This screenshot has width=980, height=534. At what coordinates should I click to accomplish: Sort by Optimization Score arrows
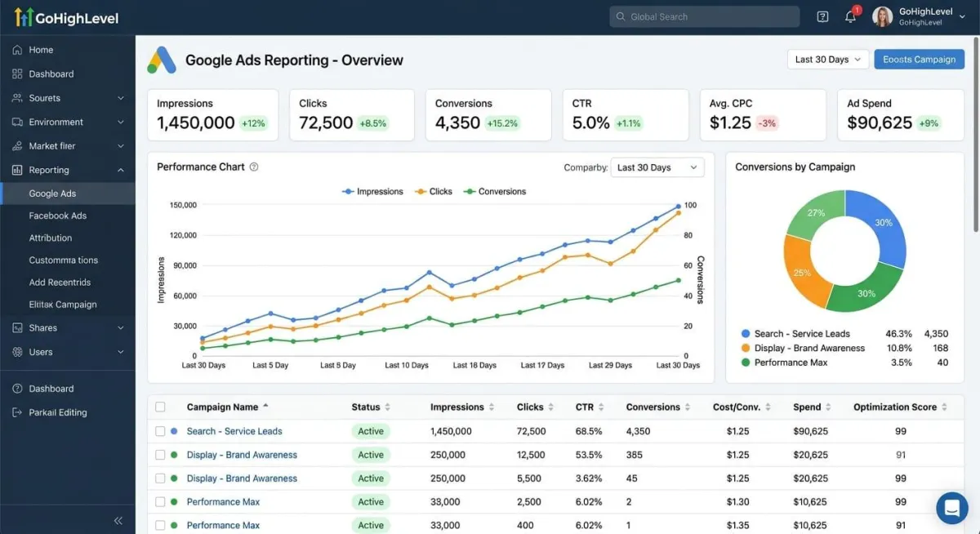click(944, 407)
